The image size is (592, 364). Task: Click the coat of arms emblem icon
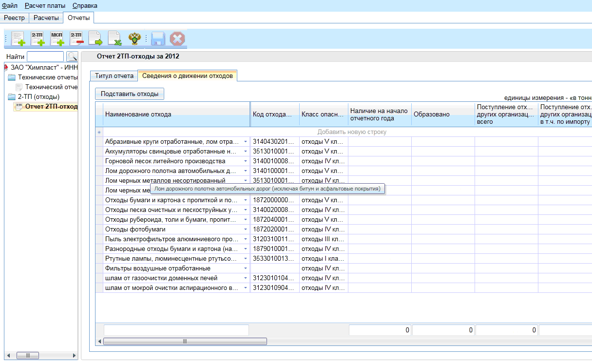[134, 38]
